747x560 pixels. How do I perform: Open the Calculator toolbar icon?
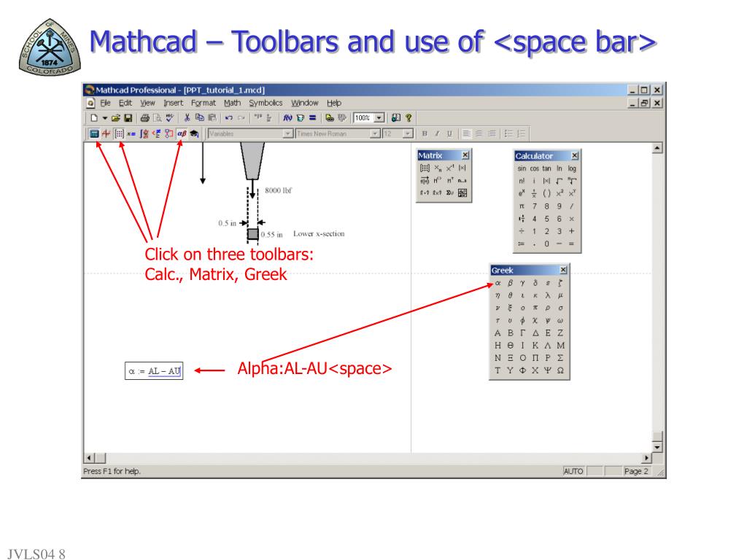(x=94, y=134)
